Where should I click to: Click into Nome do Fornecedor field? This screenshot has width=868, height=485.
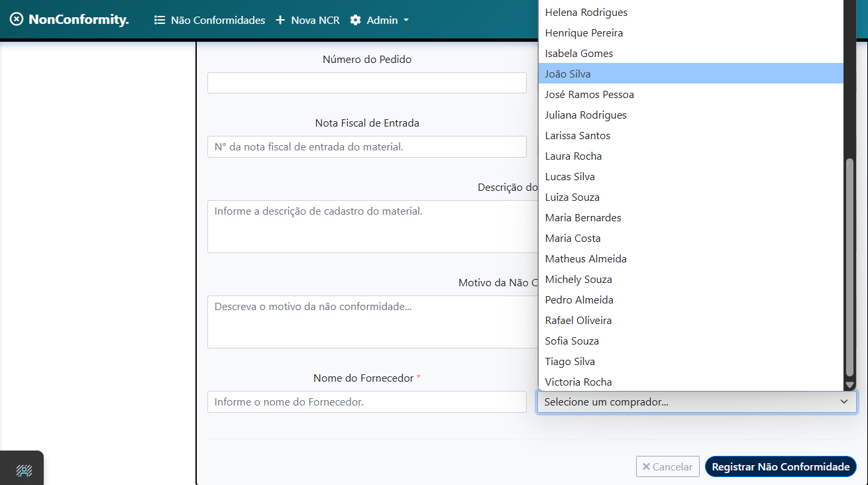(366, 402)
